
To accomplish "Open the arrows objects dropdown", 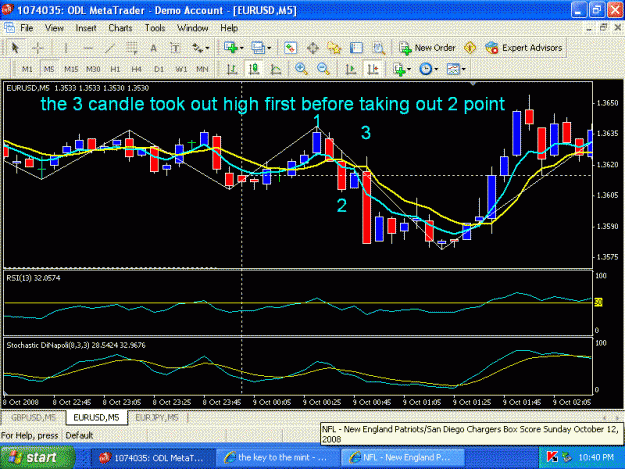I will point(200,48).
